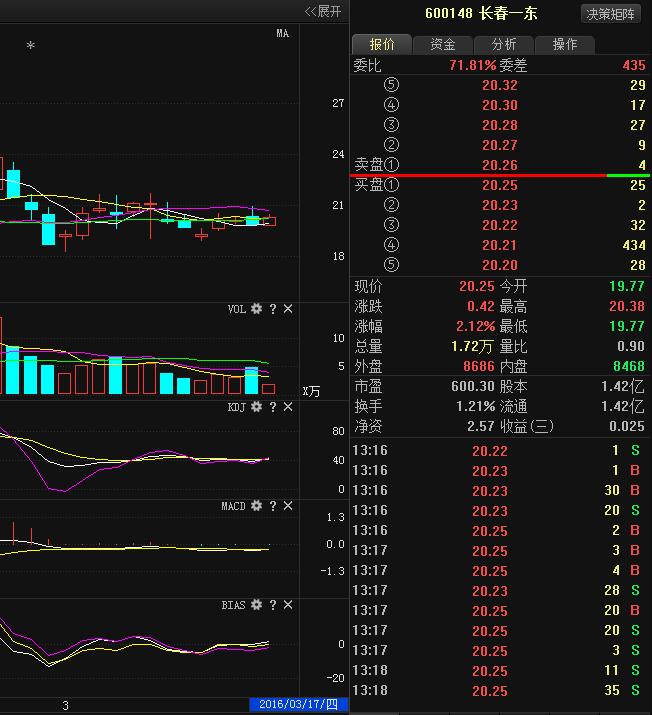Open BIAS indicator settings gear
This screenshot has width=652, height=715.
(257, 605)
